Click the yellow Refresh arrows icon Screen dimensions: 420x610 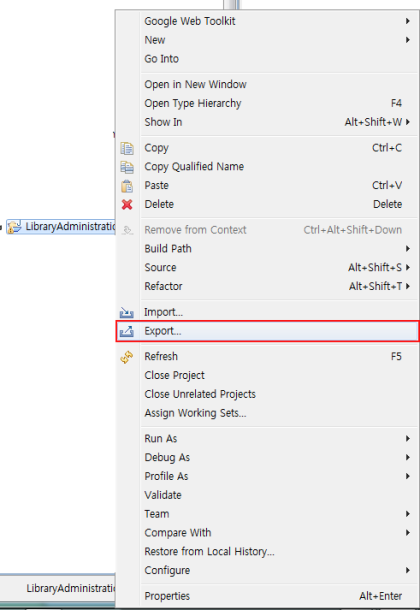[127, 357]
